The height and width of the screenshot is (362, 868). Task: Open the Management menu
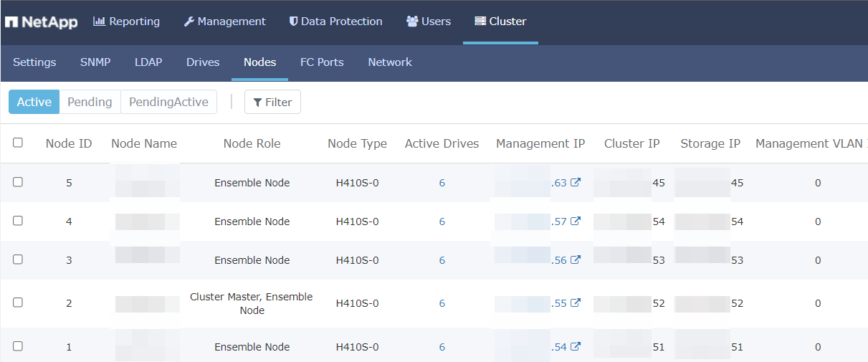(225, 22)
